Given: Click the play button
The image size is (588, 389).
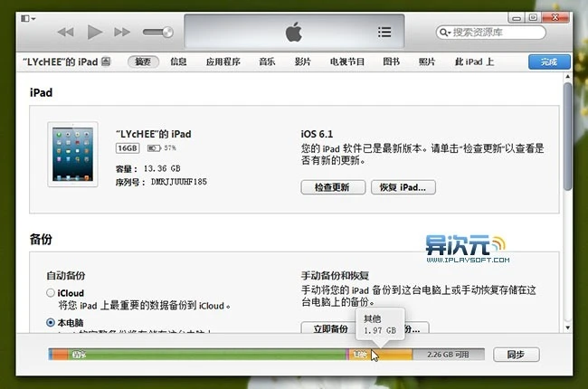Looking at the screenshot, I should [x=94, y=33].
